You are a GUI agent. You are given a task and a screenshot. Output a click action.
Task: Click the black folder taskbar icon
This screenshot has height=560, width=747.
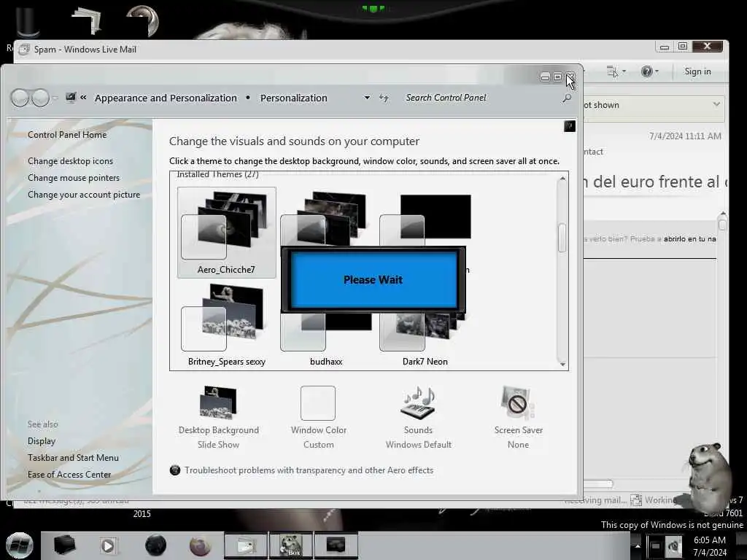[64, 545]
